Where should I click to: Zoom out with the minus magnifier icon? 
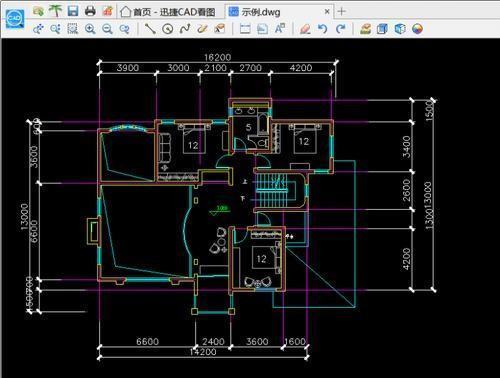click(x=107, y=29)
